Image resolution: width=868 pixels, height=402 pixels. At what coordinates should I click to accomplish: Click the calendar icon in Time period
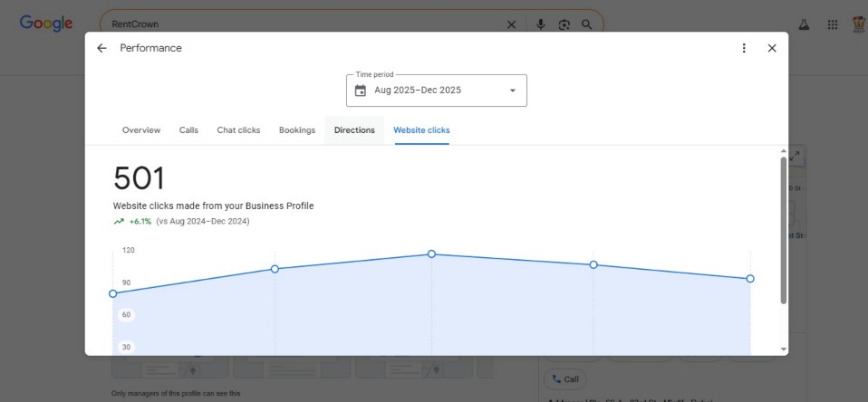click(x=361, y=91)
